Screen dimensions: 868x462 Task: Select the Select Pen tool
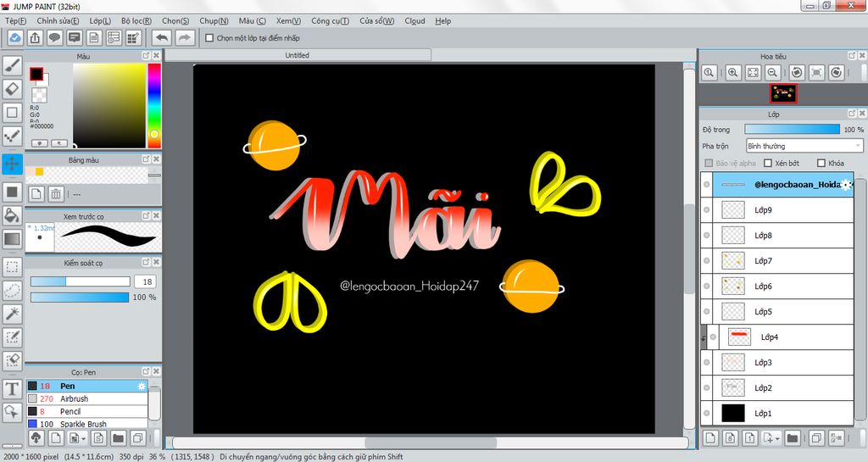(x=12, y=337)
